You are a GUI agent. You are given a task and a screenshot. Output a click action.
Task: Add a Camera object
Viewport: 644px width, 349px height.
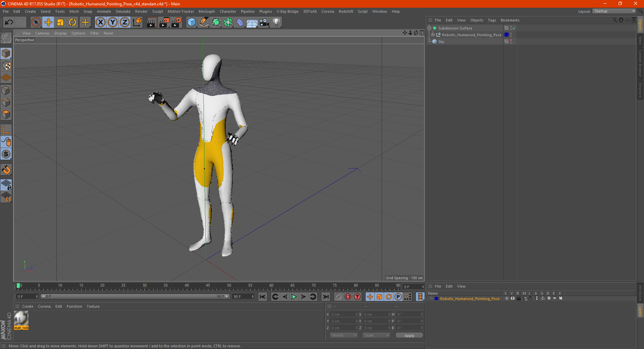[x=264, y=22]
